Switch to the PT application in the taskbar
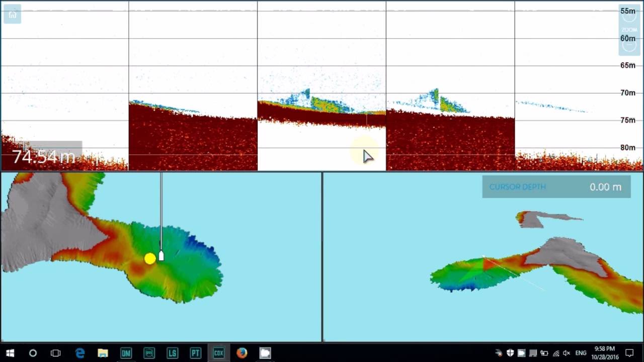Screen dimensions: 644x362 click(196, 353)
